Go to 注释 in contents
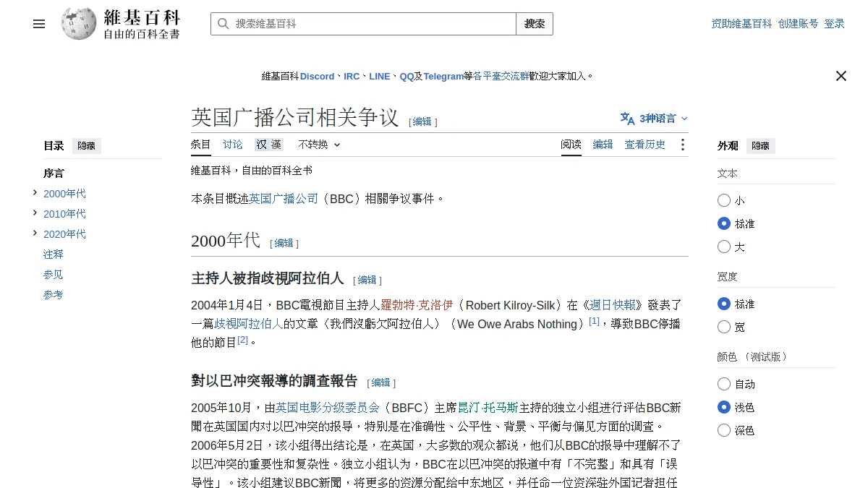 click(x=54, y=254)
